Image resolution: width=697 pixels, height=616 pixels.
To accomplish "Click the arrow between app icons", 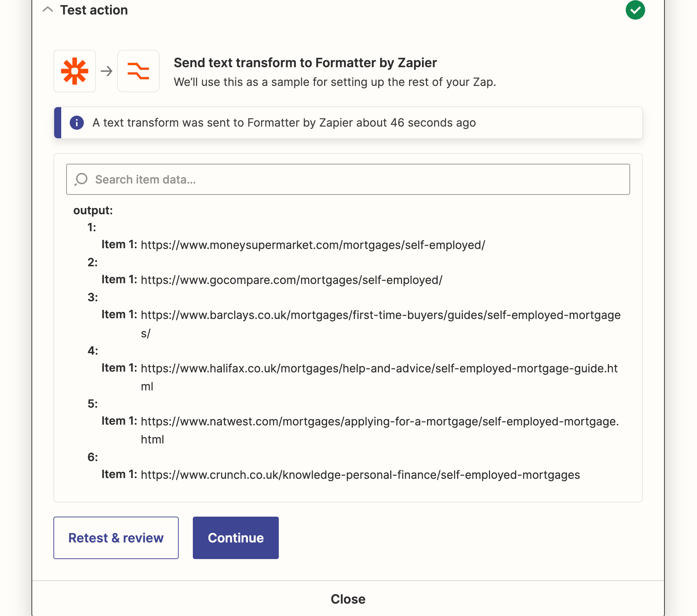I will (x=106, y=71).
